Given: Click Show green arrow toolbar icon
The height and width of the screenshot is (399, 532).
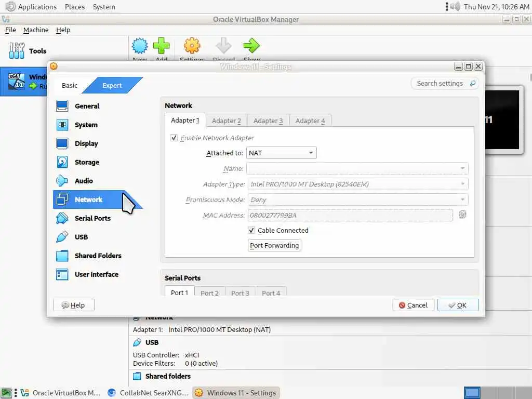Looking at the screenshot, I should 251,46.
